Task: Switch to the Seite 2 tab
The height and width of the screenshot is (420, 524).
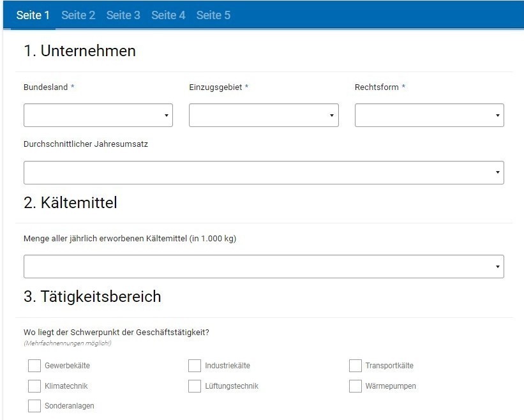Action: tap(79, 15)
